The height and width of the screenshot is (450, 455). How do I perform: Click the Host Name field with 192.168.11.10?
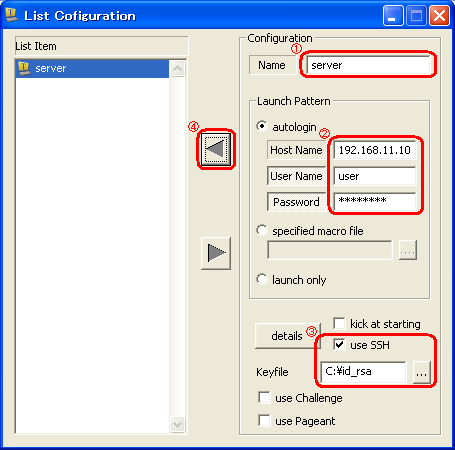(x=375, y=150)
